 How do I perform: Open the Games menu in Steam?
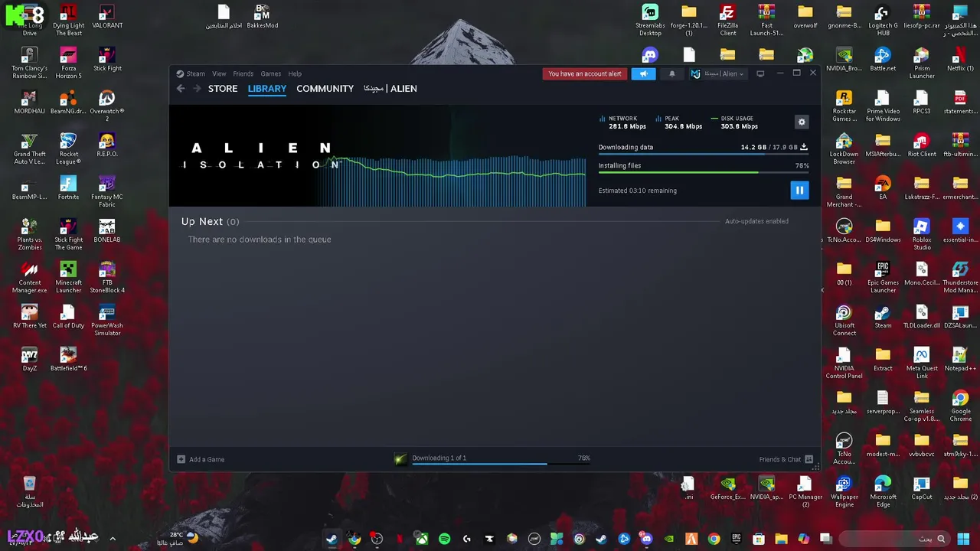270,73
